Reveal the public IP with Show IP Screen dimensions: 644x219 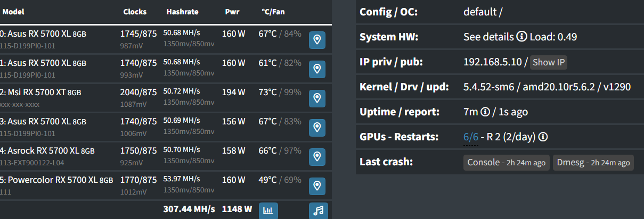549,62
